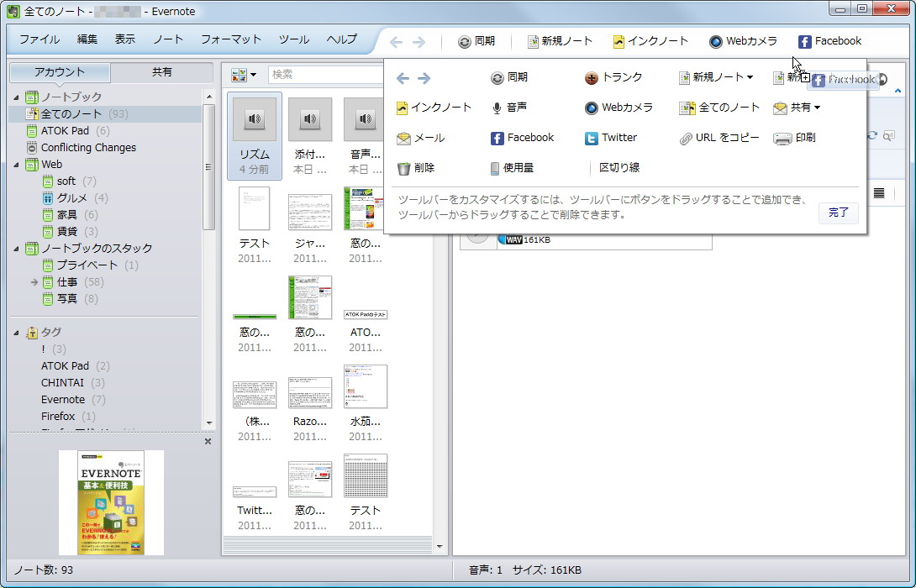Open the Twitt... note thumbnail
This screenshot has height=588, width=916.
[x=254, y=493]
